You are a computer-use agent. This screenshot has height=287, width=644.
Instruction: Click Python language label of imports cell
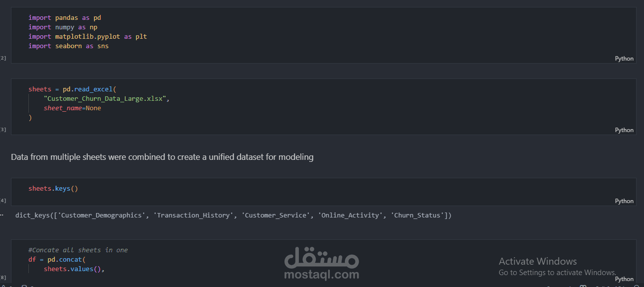coord(624,59)
